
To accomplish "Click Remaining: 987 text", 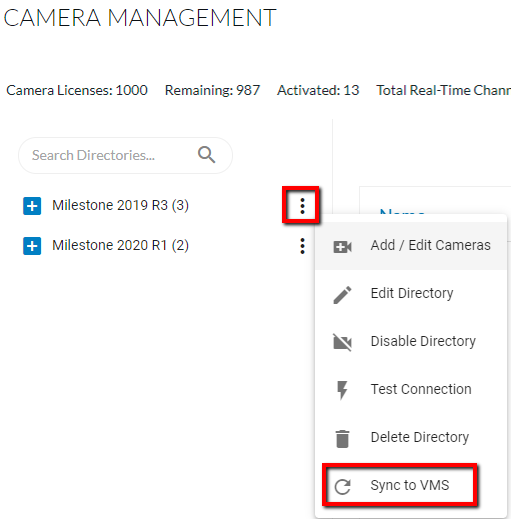I will [x=212, y=90].
